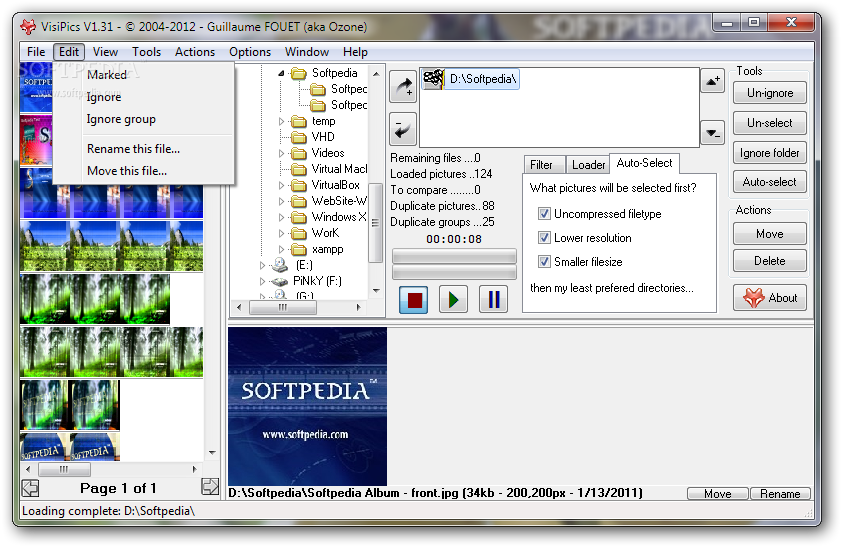Expand the xampp folder node
The image size is (842, 547).
[281, 250]
